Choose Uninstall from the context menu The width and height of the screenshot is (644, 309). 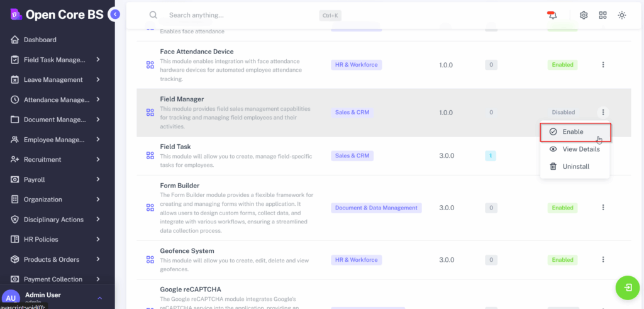click(575, 167)
